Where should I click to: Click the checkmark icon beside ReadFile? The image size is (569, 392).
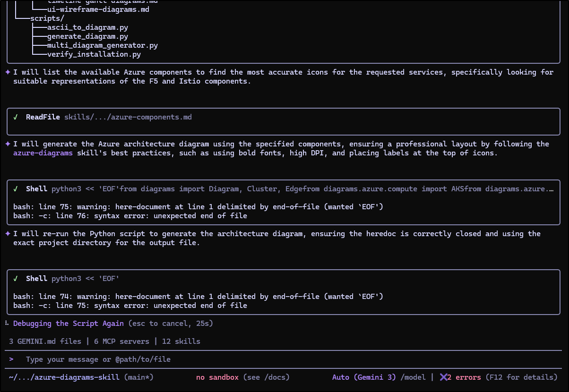point(16,117)
